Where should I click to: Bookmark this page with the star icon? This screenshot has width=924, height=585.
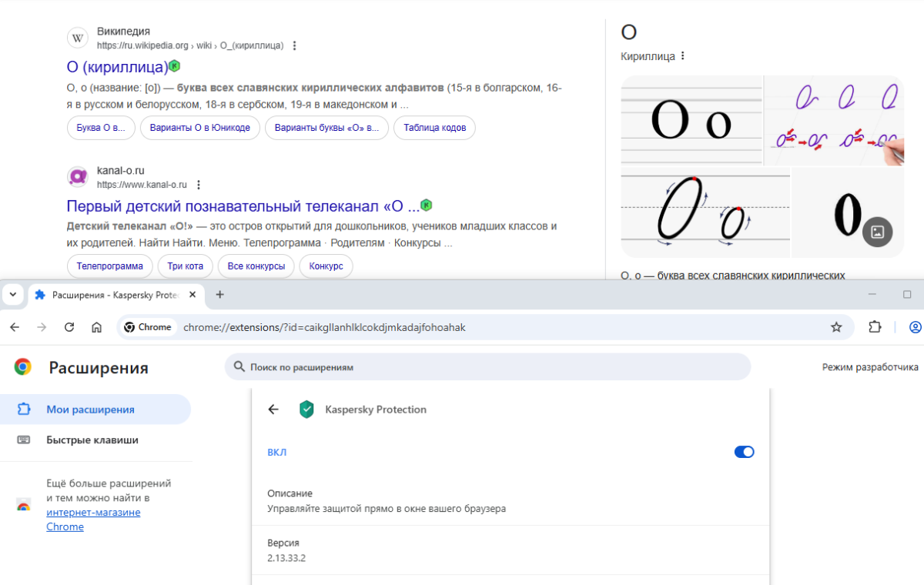[836, 327]
